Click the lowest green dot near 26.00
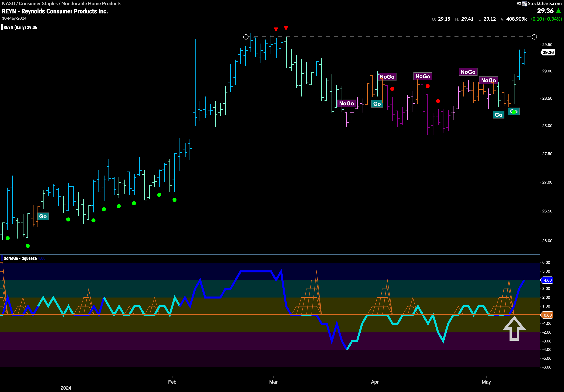 point(28,246)
